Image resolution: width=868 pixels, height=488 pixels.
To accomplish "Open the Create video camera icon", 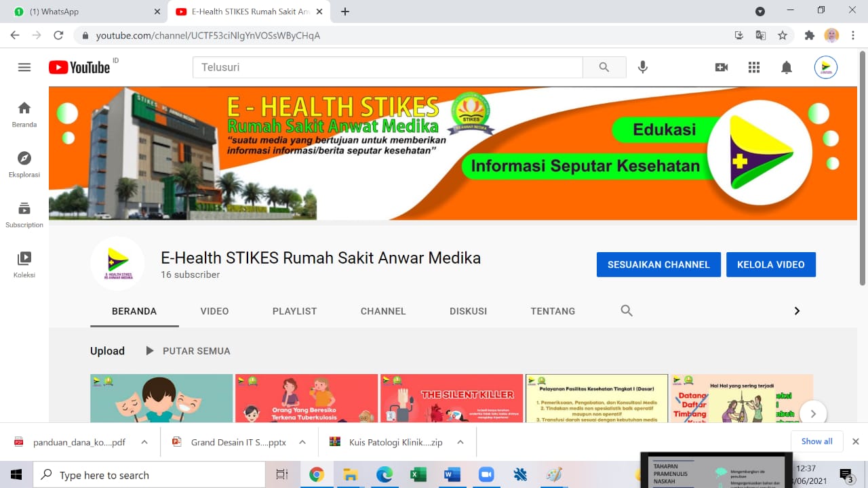I will click(722, 67).
